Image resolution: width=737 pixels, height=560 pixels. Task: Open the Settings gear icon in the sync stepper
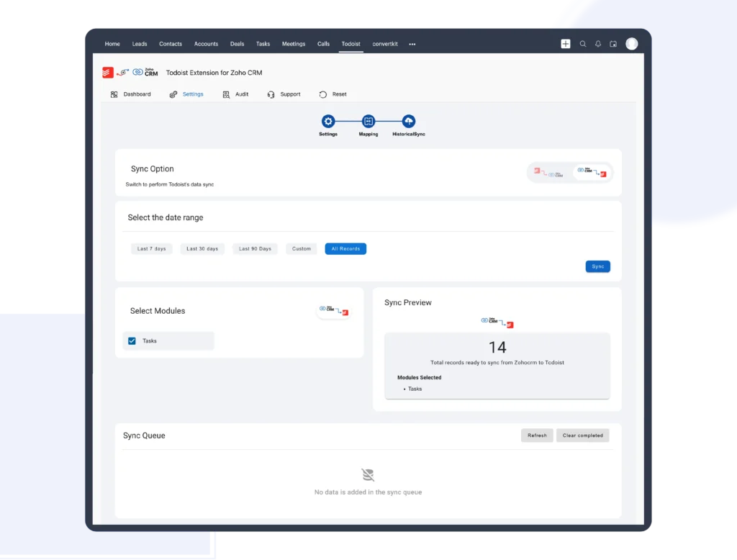click(328, 122)
